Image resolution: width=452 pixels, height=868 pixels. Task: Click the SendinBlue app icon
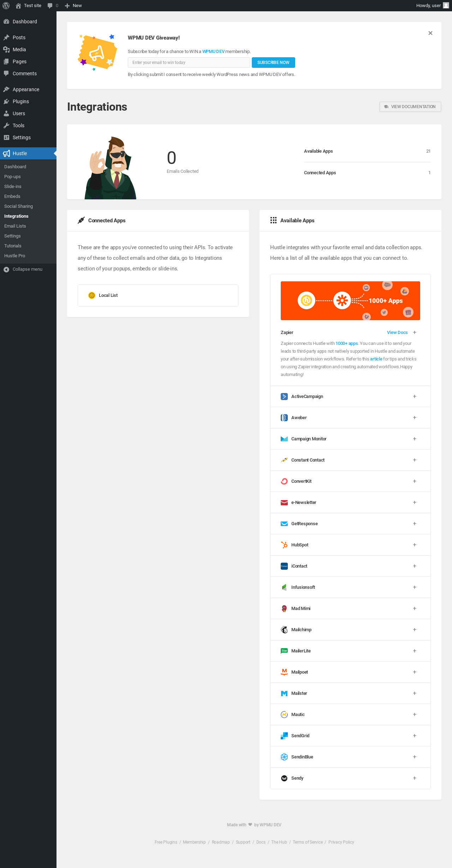284,757
